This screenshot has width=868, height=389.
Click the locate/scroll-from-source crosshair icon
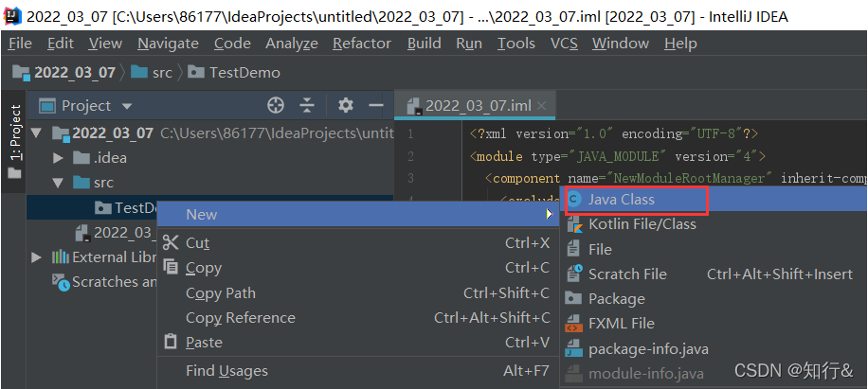[x=276, y=105]
